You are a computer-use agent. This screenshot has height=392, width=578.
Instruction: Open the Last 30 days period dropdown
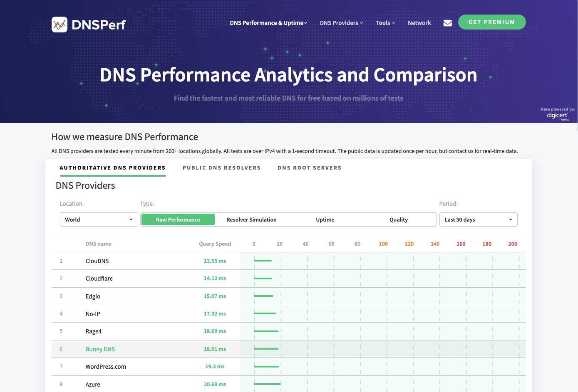[x=478, y=219]
